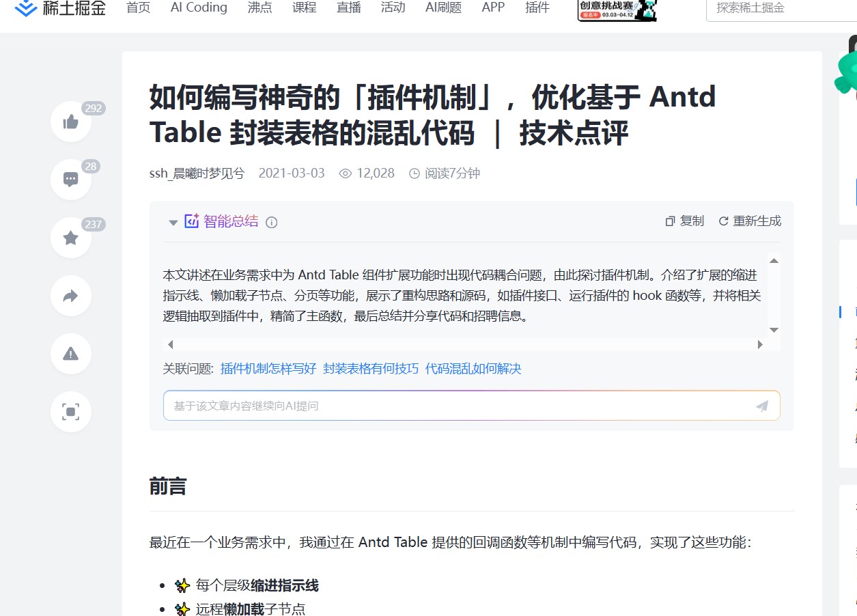The width and height of the screenshot is (857, 616).
Task: Click related question 插件机制怎样写好
Action: coord(268,369)
